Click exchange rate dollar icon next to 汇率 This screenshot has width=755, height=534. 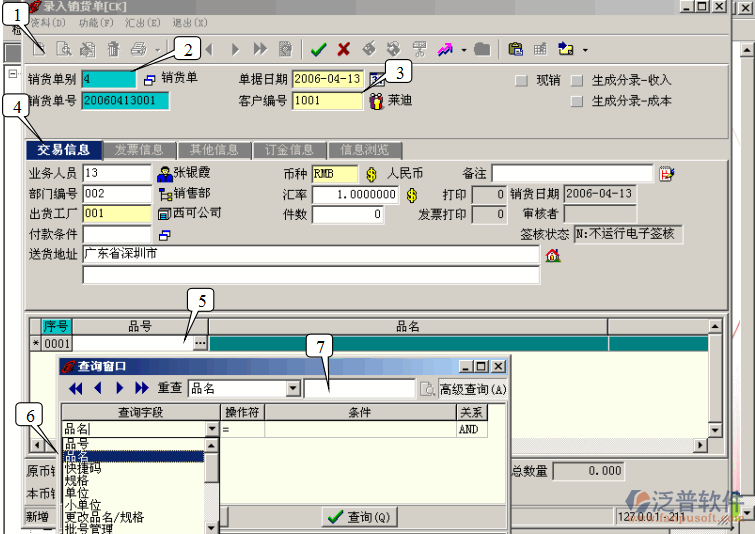[412, 195]
